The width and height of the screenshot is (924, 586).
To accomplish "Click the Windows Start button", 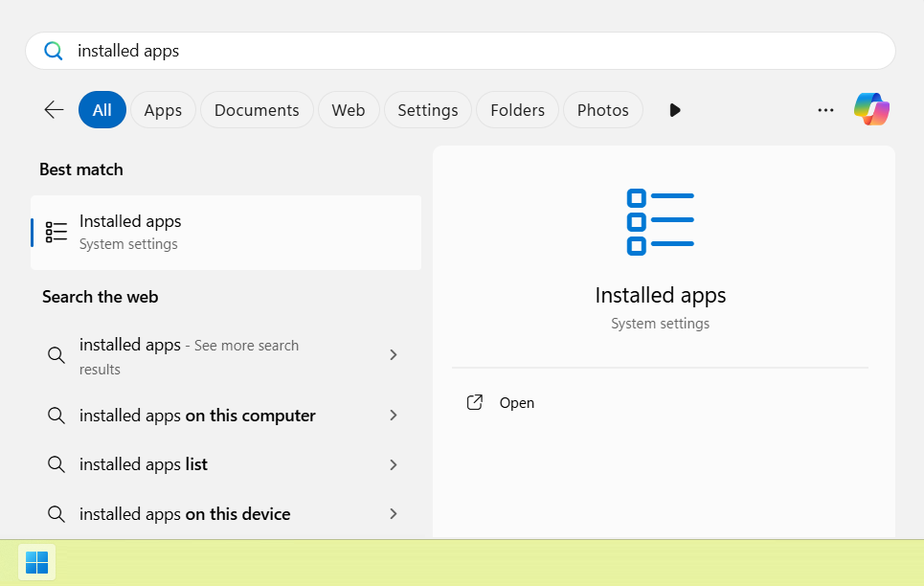I will [x=36, y=562].
